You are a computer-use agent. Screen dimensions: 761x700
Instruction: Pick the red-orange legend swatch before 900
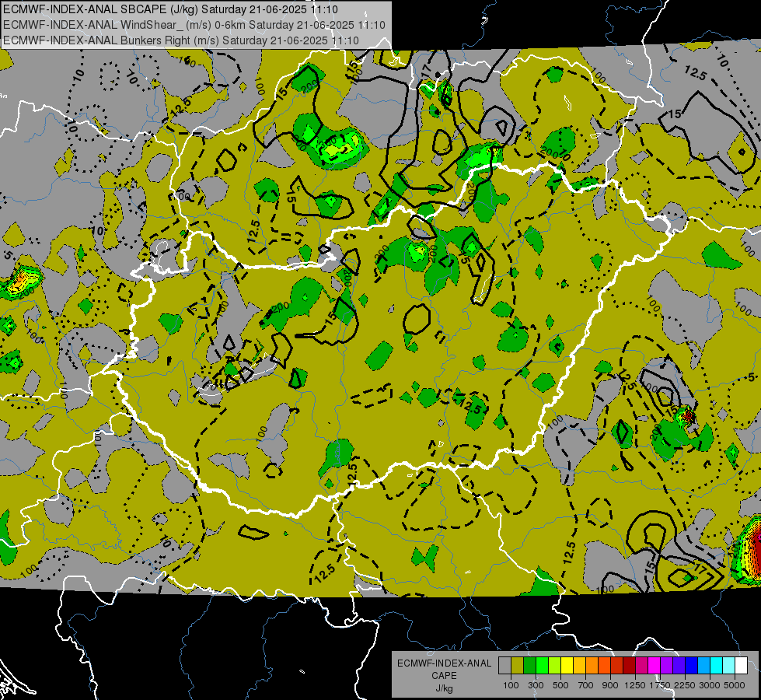coord(604,665)
